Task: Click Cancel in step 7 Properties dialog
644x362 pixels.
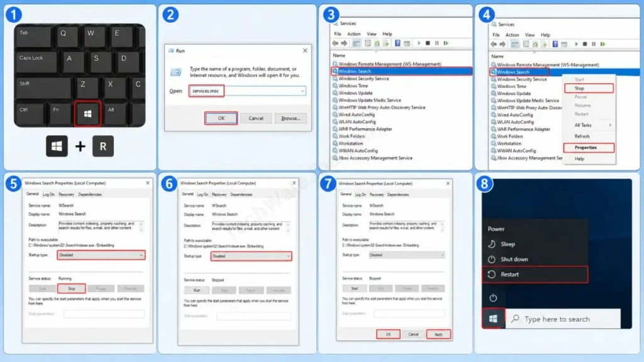Action: click(413, 334)
